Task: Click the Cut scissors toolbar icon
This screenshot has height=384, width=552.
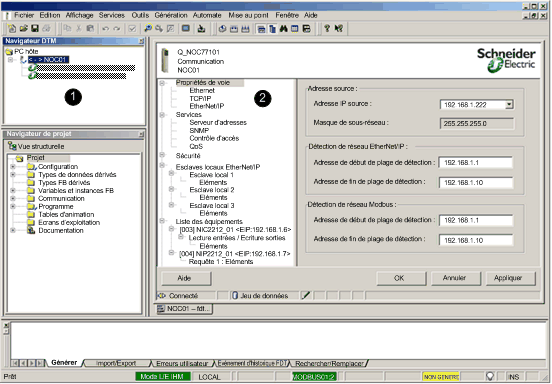Action: tap(79, 29)
